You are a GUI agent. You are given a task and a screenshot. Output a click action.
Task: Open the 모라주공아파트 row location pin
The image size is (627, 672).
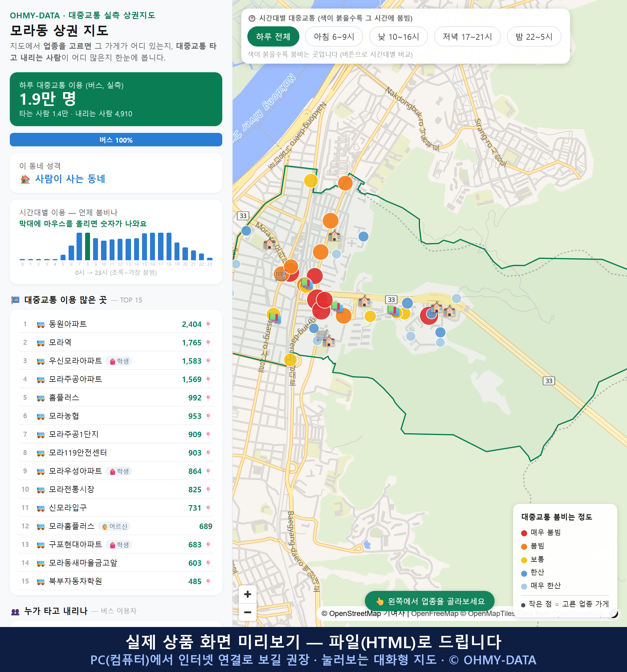pyautogui.click(x=208, y=379)
